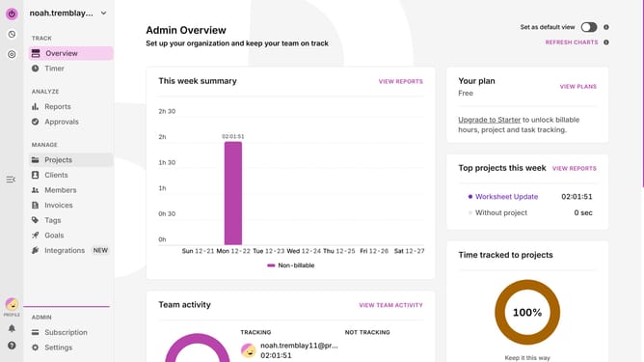Click the profile avatar icon
Screen dimensions: 644x362
tap(12, 304)
